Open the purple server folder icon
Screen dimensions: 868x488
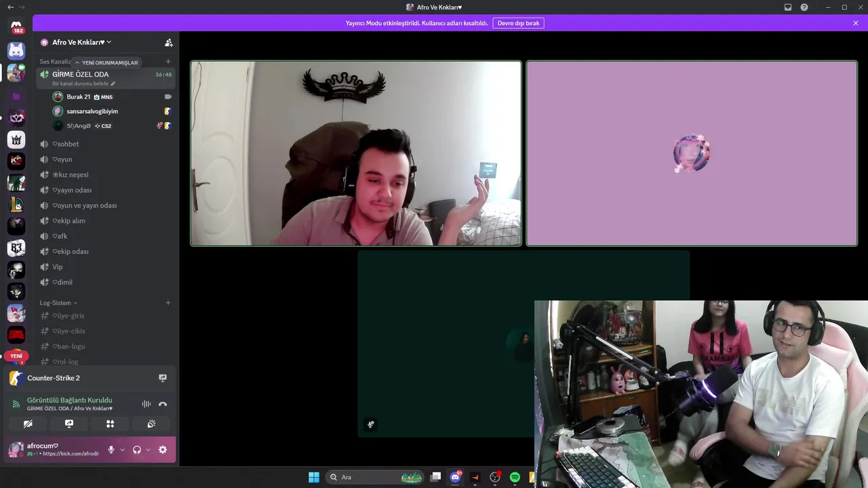point(16,96)
